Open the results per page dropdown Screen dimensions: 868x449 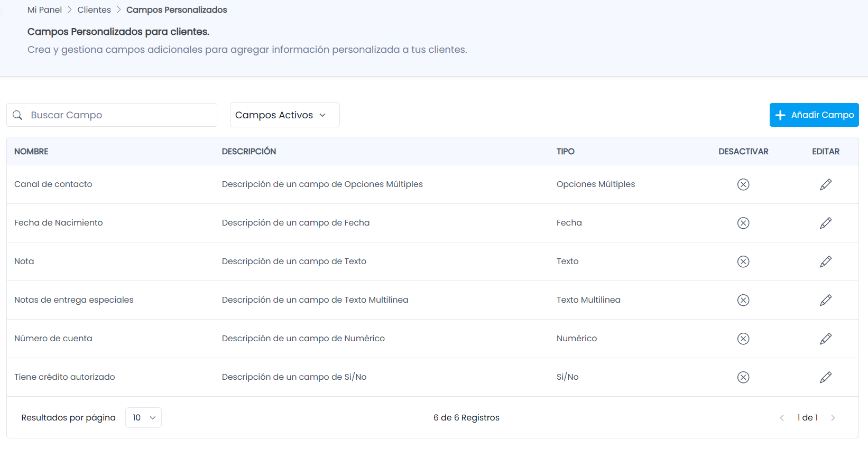[143, 418]
